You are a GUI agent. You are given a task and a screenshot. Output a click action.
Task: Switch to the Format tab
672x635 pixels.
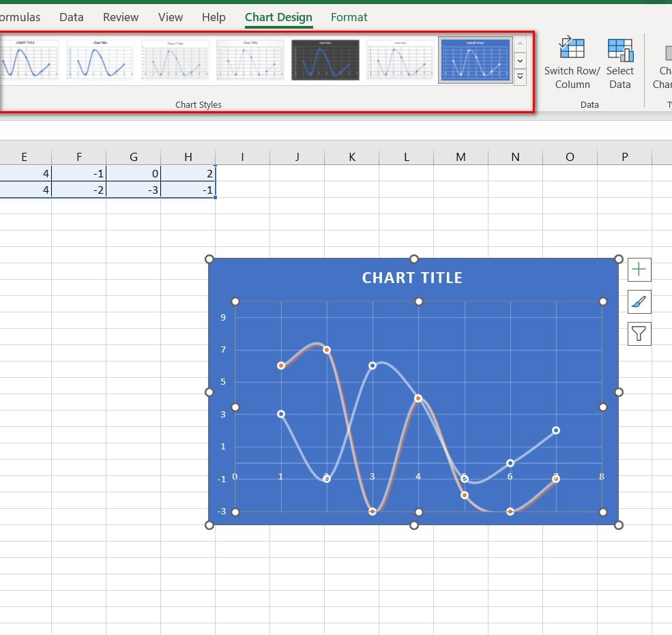pos(349,17)
